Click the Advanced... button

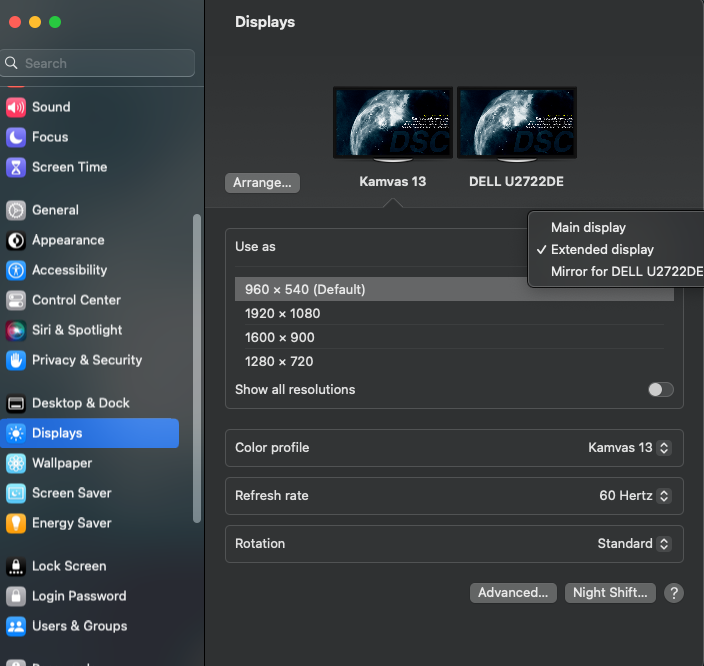[x=513, y=593]
